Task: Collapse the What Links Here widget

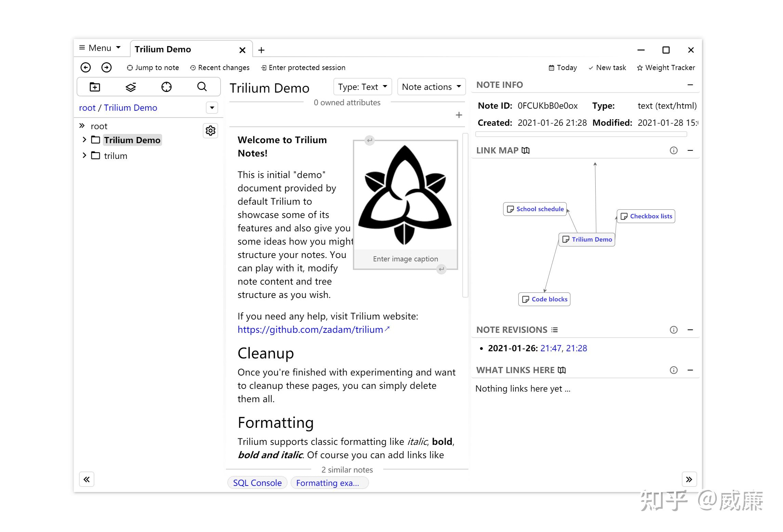Action: [690, 370]
